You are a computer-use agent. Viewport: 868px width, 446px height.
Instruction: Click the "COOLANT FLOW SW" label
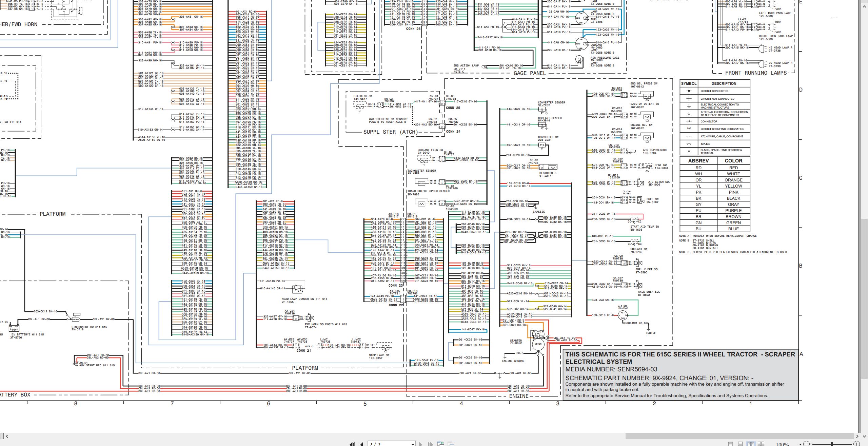click(x=430, y=150)
